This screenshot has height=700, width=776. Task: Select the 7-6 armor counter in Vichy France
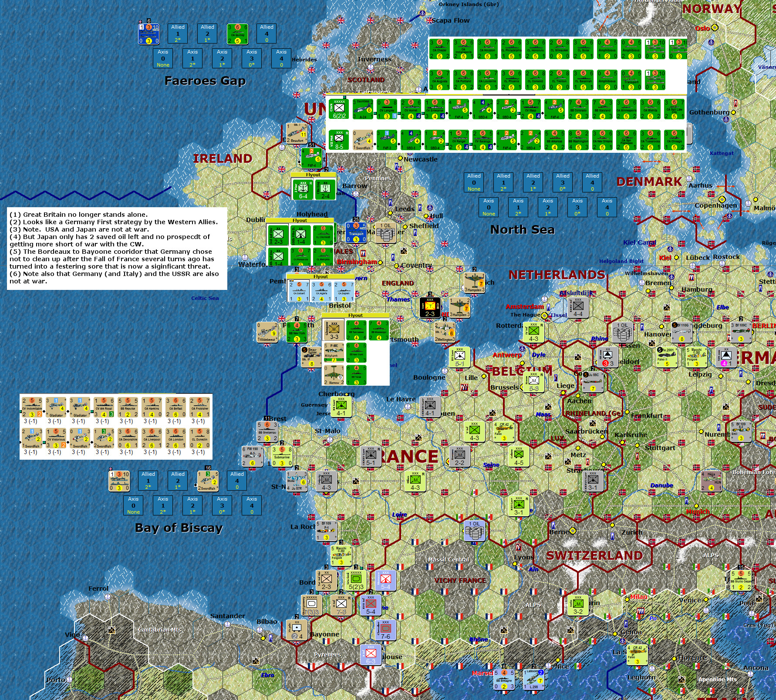pyautogui.click(x=385, y=630)
